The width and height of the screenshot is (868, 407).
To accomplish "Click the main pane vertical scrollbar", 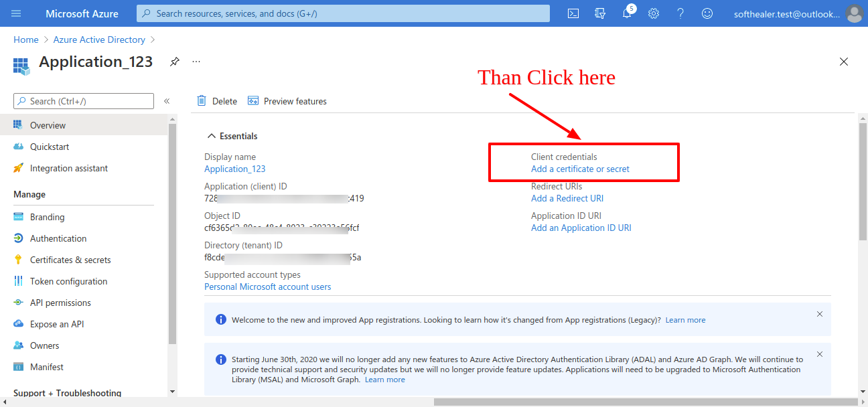I will [863, 181].
